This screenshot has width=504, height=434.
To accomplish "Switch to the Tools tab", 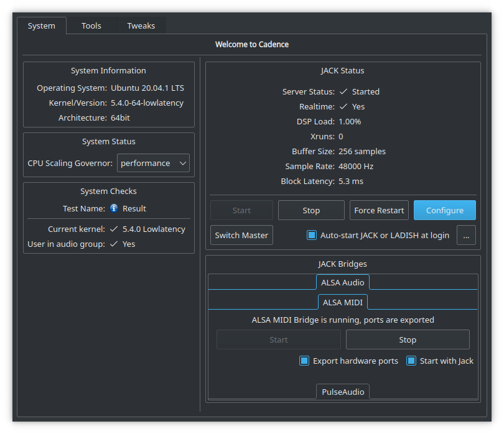I will (x=91, y=25).
